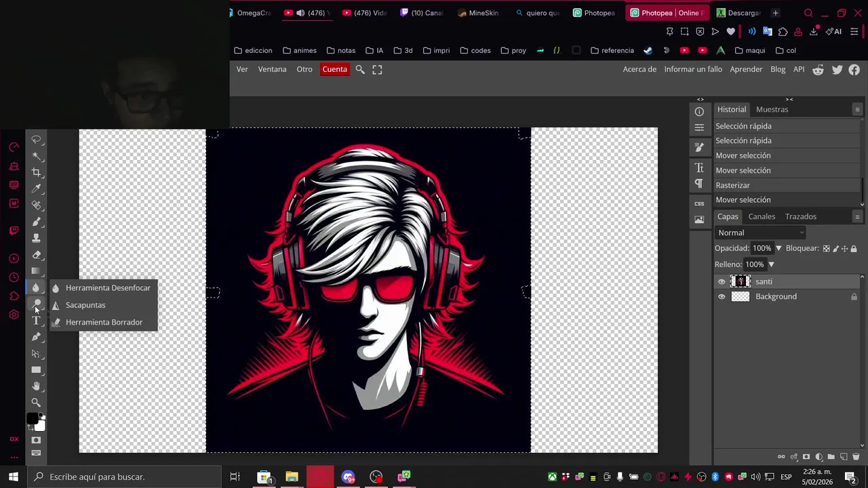Select the Gradient tool
The image size is (868, 488).
coord(36,271)
